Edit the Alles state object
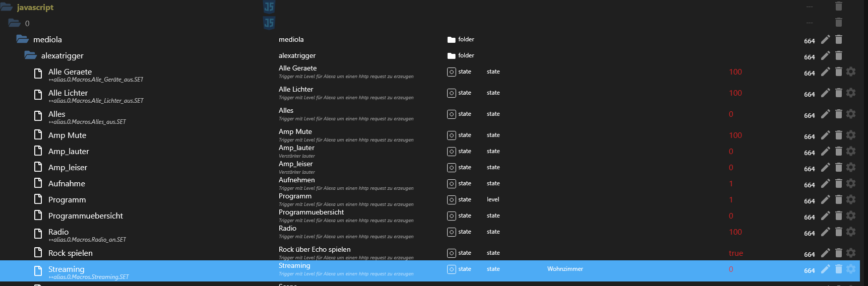868x286 pixels. 825,114
